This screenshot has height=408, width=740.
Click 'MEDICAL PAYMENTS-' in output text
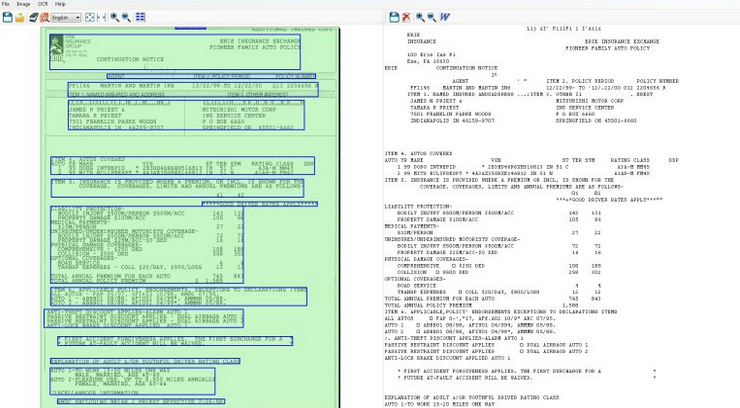click(412, 226)
